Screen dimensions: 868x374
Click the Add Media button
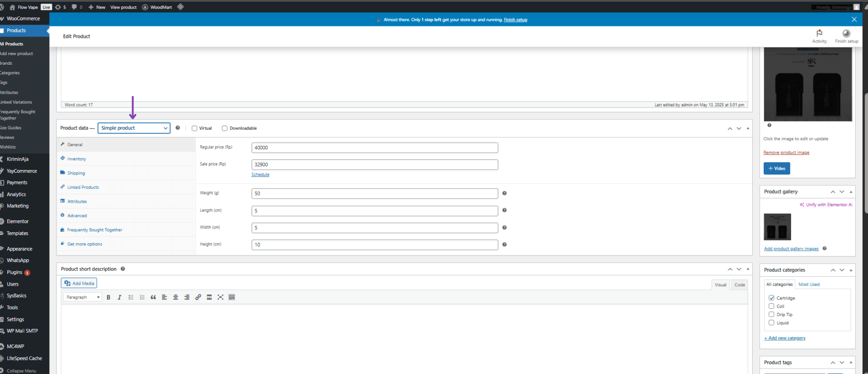tap(79, 283)
